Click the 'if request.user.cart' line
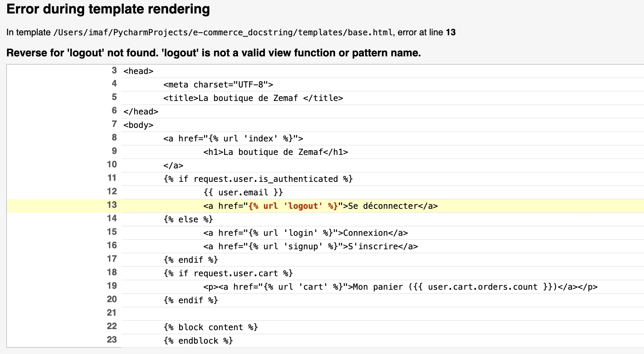Image resolution: width=644 pixels, height=354 pixels. click(228, 273)
